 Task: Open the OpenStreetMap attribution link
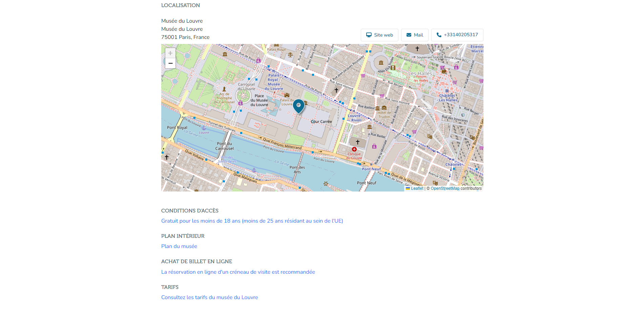(x=445, y=188)
